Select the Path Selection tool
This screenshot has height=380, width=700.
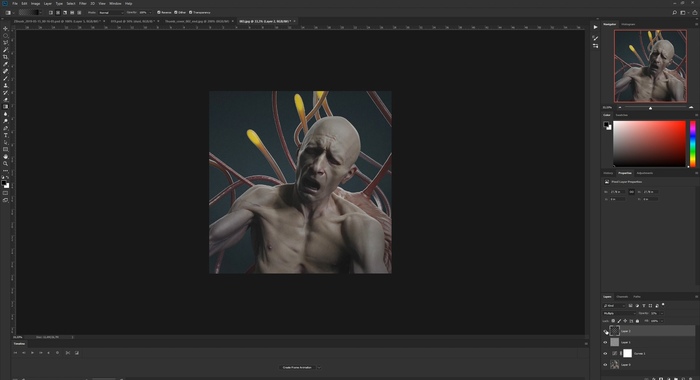coord(5,142)
